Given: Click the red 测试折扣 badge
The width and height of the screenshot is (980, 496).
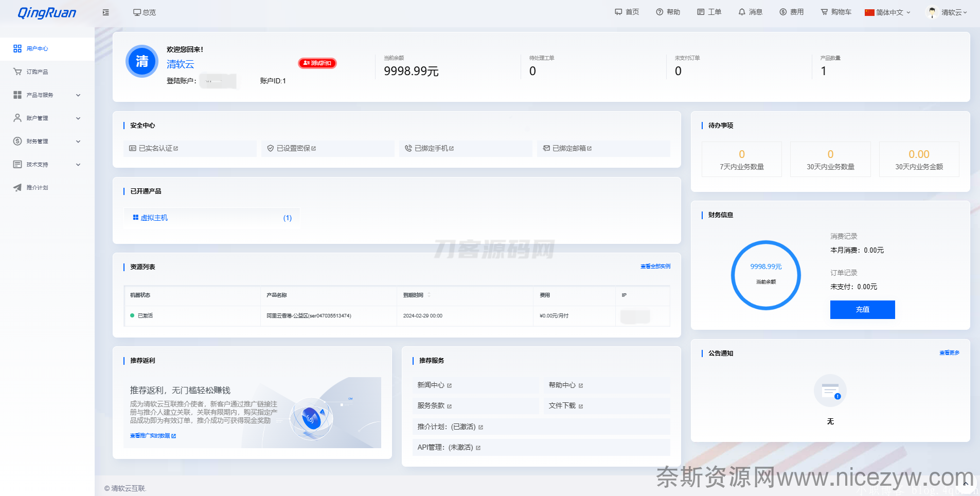Looking at the screenshot, I should [317, 63].
